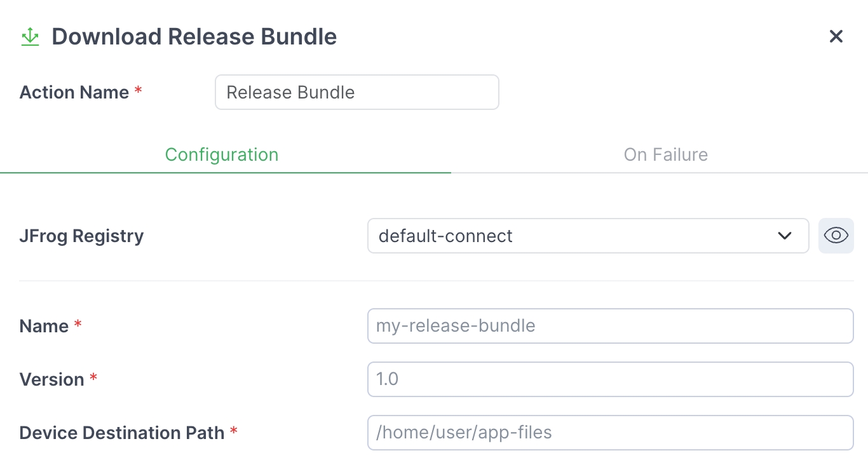Click the JFrog Registry label
The height and width of the screenshot is (460, 868).
[x=82, y=236]
